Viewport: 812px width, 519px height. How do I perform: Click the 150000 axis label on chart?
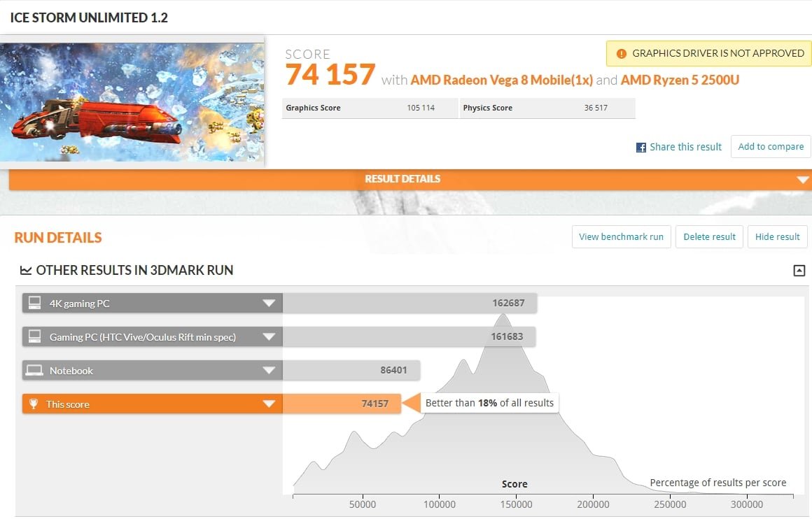click(x=517, y=504)
